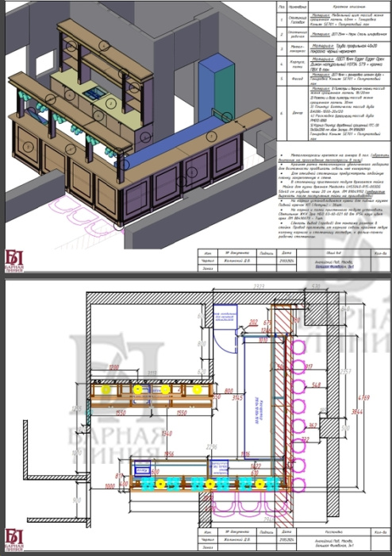Select the blue refrigerator cabinet in the 3D view

[216, 89]
